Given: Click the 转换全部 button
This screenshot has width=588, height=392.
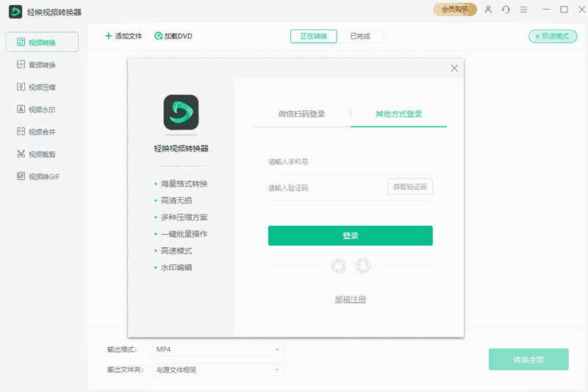Looking at the screenshot, I should (x=528, y=360).
